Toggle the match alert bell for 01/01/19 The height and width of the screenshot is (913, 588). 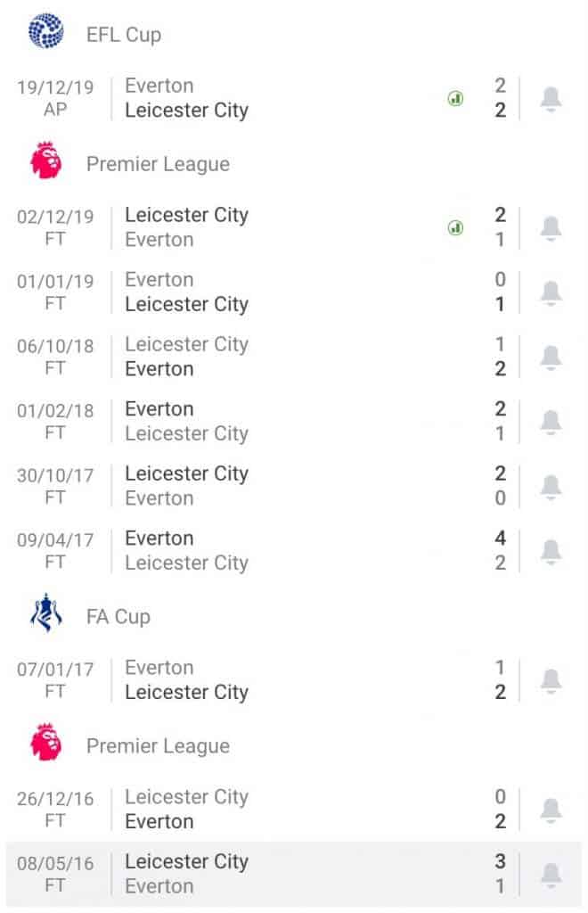(x=550, y=292)
